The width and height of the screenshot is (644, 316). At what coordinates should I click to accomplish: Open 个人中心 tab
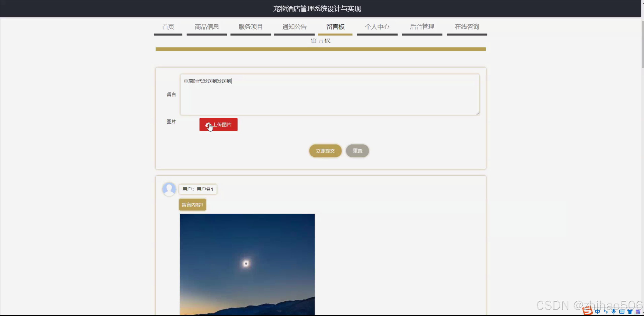click(377, 27)
